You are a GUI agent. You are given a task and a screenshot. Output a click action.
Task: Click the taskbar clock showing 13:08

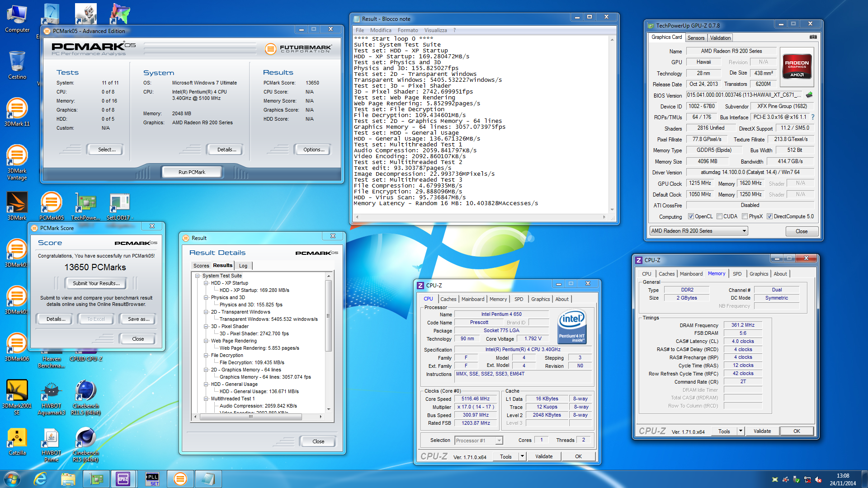[843, 479]
